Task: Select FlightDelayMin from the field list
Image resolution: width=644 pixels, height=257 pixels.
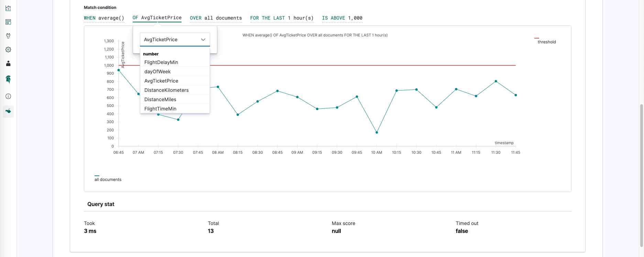Action: (x=175, y=62)
